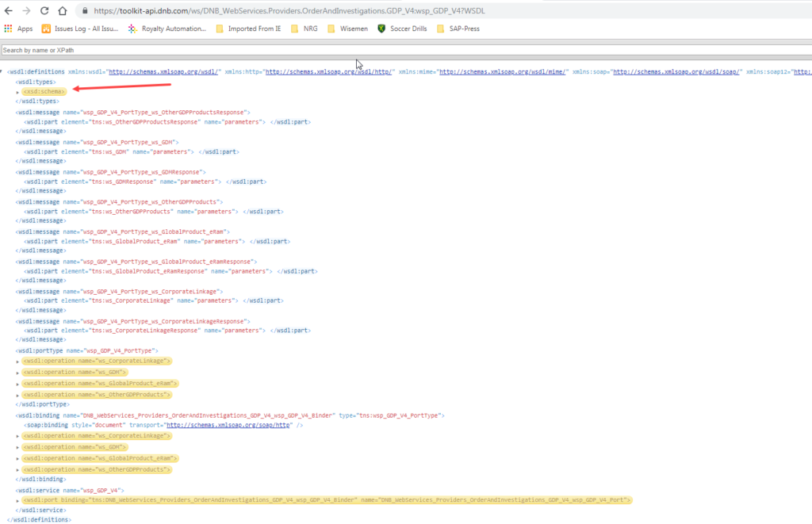The width and height of the screenshot is (812, 524).
Task: Expand portType operation ws_OtherGDPProducts
Action: [x=17, y=396]
